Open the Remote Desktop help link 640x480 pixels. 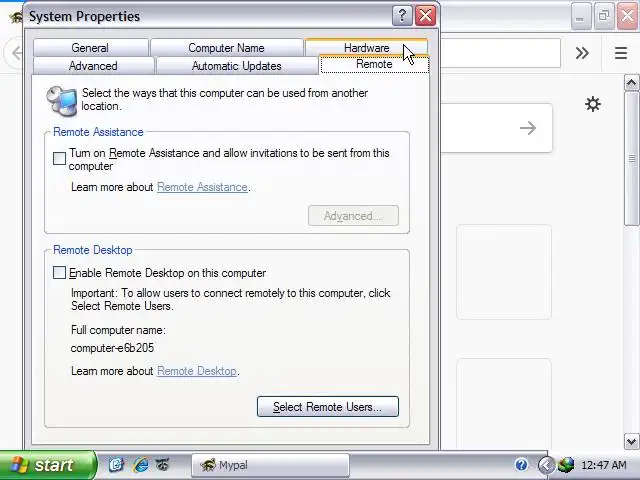point(197,371)
